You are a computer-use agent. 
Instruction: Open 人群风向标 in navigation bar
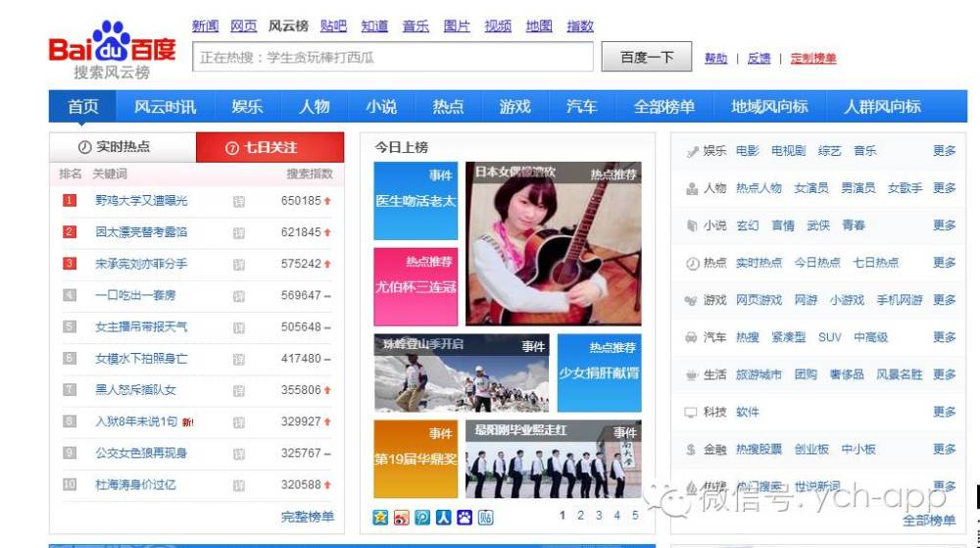pyautogui.click(x=882, y=106)
